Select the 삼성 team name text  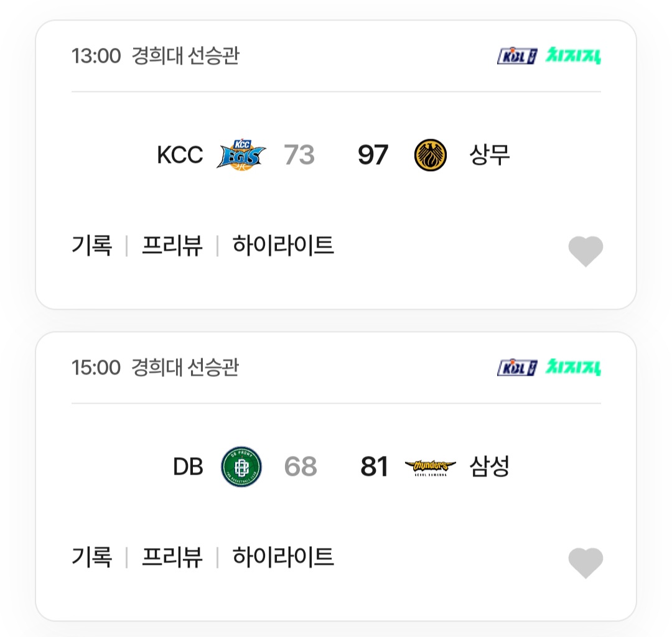coord(490,467)
